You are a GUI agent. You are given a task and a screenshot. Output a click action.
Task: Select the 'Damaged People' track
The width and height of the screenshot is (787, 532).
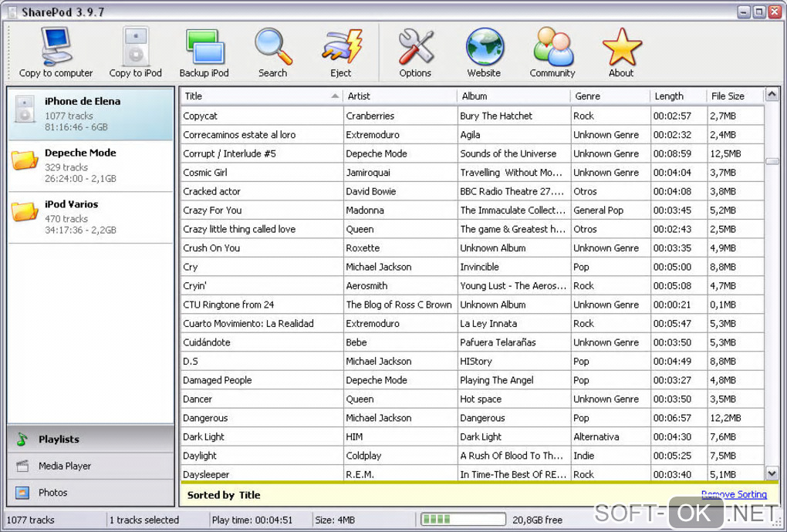point(218,380)
